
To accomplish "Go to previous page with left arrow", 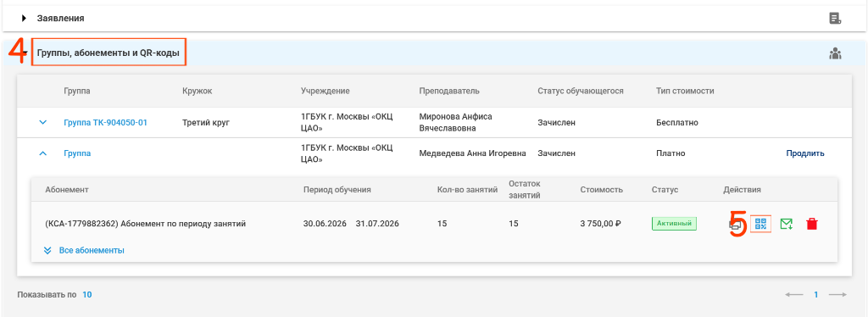I will click(x=793, y=295).
